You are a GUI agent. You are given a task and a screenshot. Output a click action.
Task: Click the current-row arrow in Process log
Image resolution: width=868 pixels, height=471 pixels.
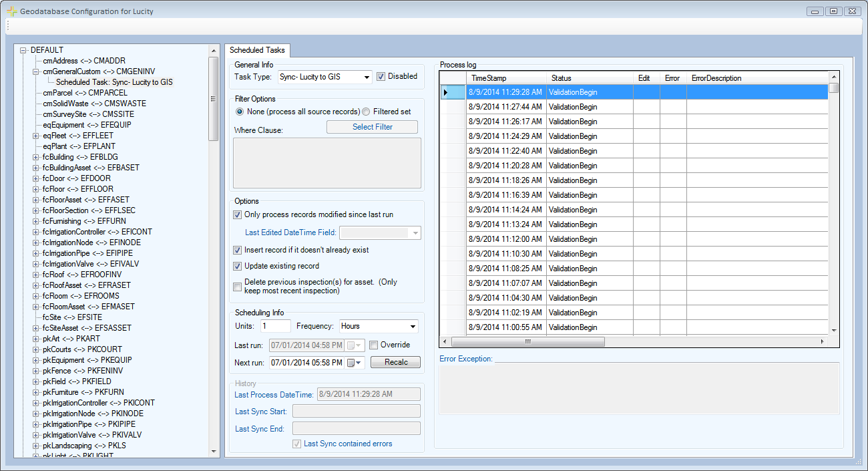[446, 92]
